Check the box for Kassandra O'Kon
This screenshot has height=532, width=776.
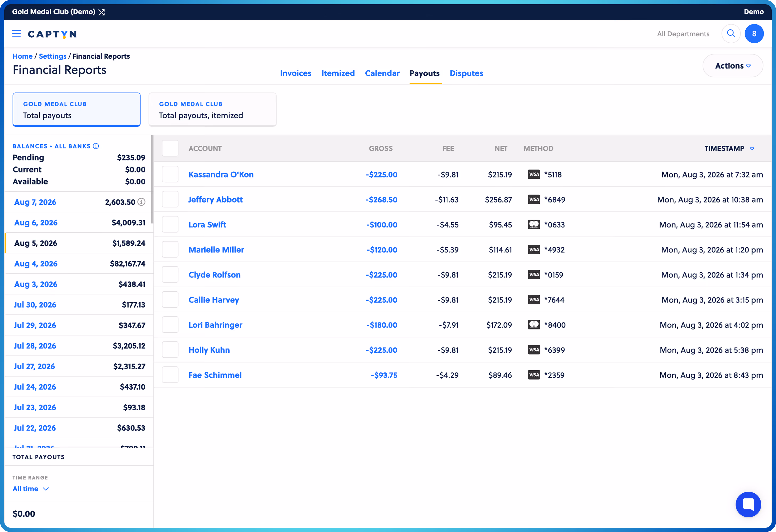point(170,174)
